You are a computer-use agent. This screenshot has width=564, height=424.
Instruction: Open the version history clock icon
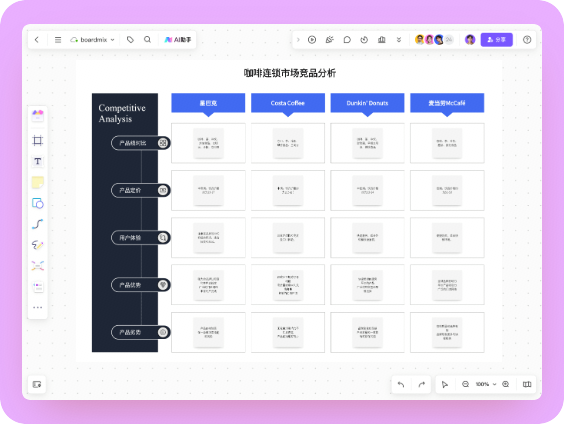pos(364,40)
